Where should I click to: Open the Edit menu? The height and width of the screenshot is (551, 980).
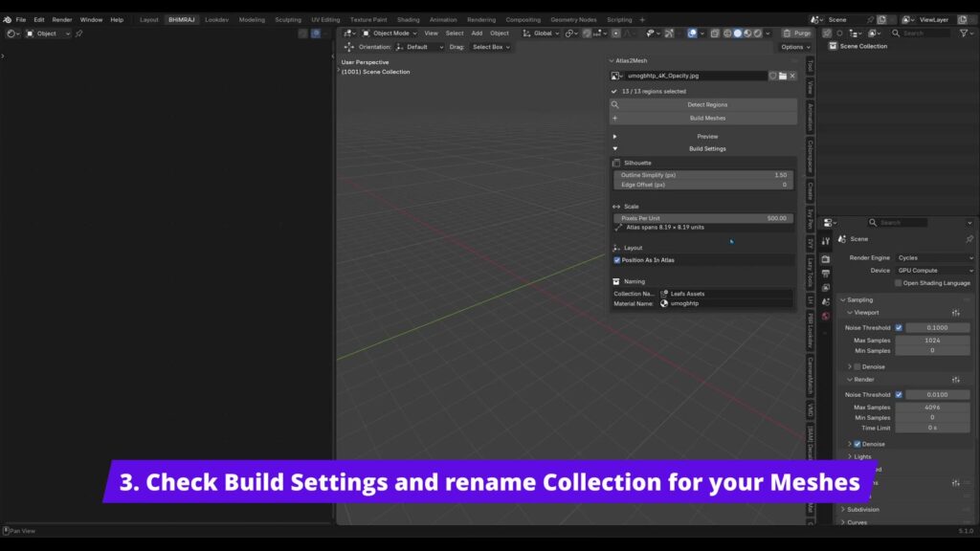[x=38, y=19]
